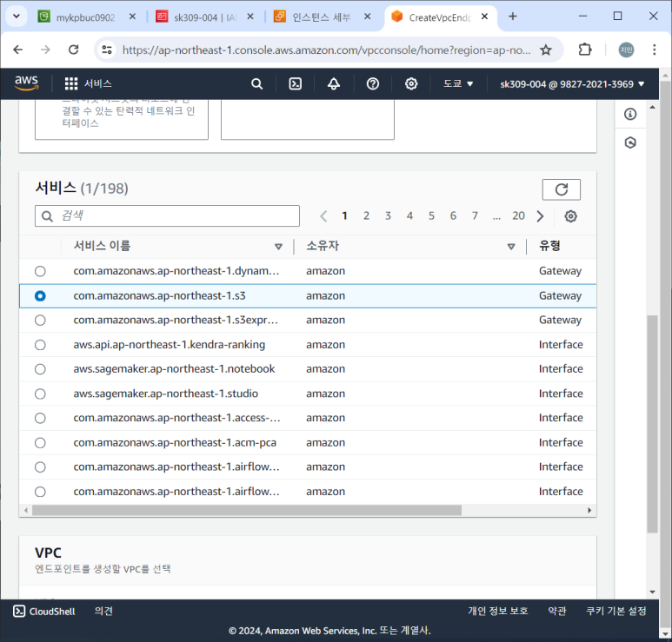672x642 pixels.
Task: Click CloudShell icon in footer
Action: click(19, 612)
